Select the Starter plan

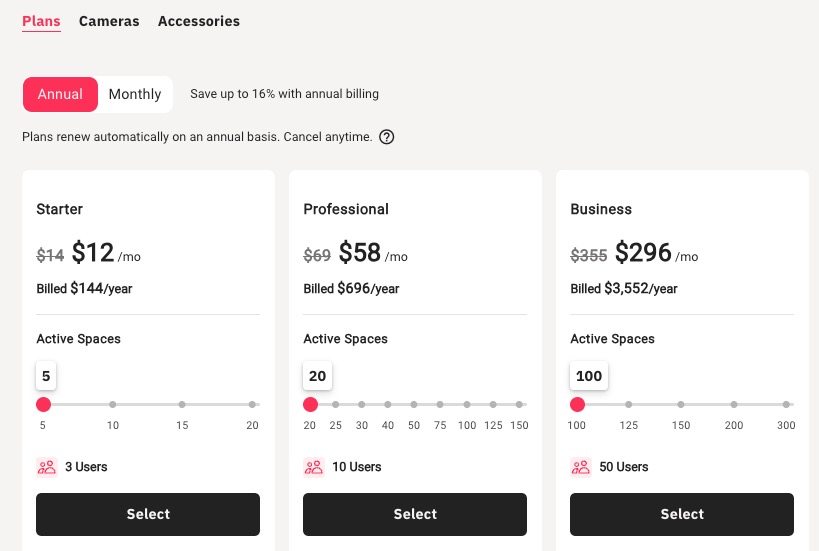[148, 514]
